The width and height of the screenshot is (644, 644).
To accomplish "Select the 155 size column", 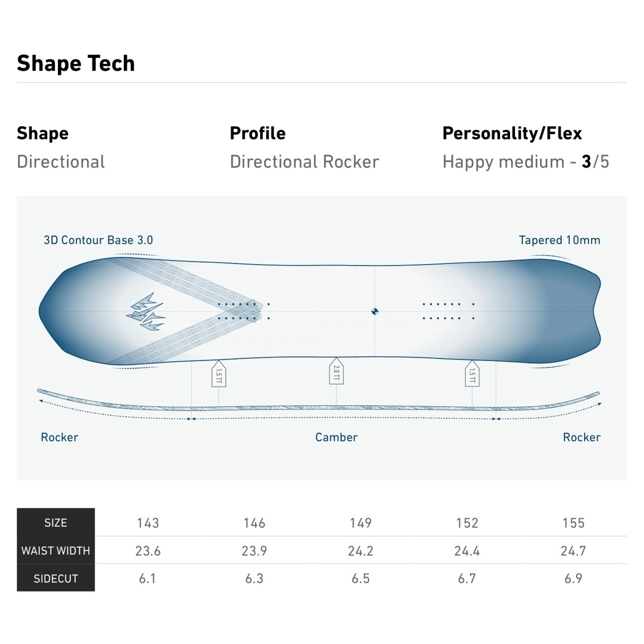I will 574,523.
